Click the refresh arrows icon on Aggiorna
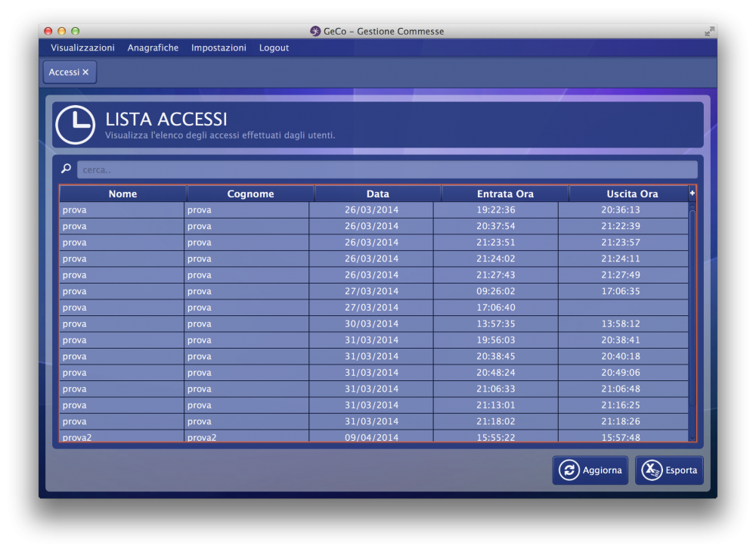The height and width of the screenshot is (552, 756). pyautogui.click(x=569, y=470)
